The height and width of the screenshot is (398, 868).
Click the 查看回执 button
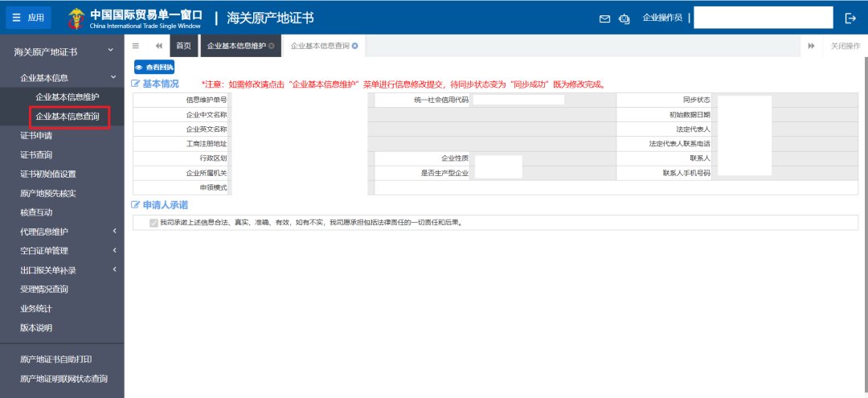pyautogui.click(x=154, y=68)
